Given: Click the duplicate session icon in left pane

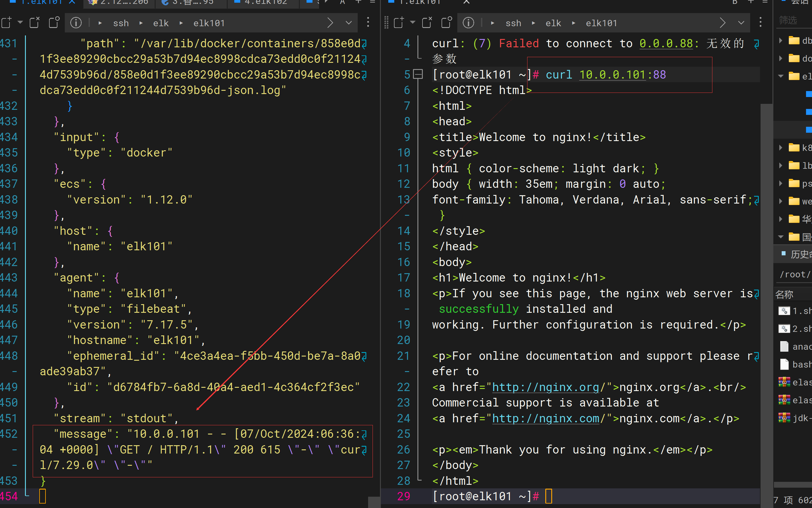Looking at the screenshot, I should [54, 23].
